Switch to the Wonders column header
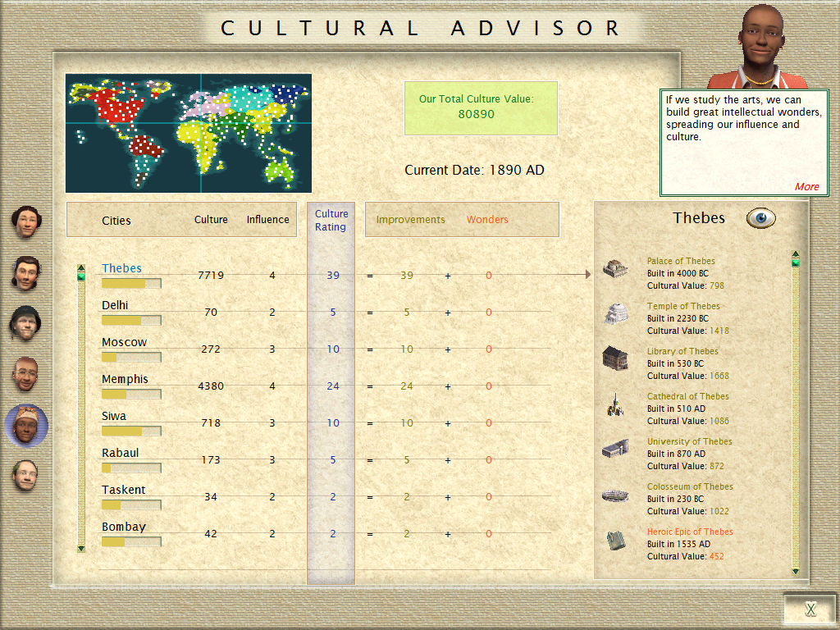 click(x=487, y=220)
